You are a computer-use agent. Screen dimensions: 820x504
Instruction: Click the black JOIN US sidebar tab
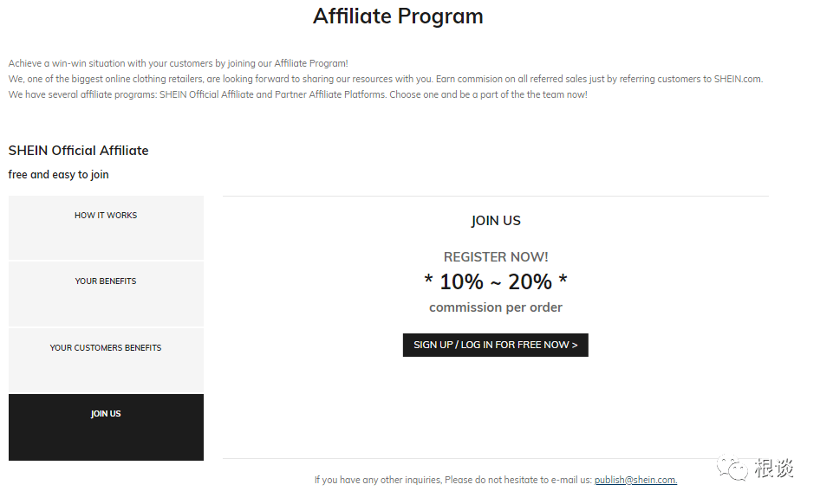point(106,426)
